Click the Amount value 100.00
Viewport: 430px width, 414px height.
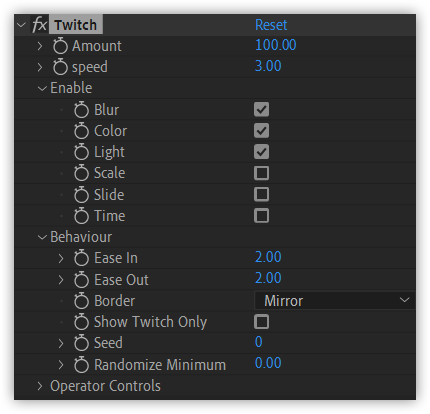tap(276, 45)
